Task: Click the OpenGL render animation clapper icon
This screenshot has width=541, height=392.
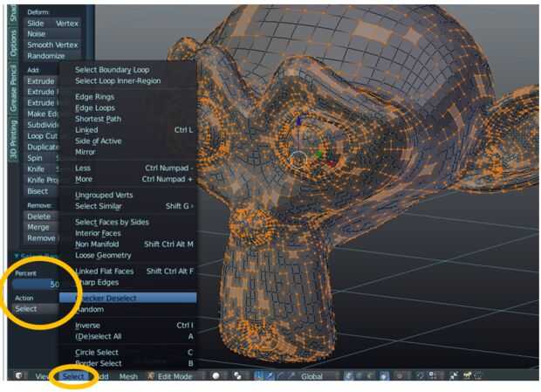Action: 479,375
